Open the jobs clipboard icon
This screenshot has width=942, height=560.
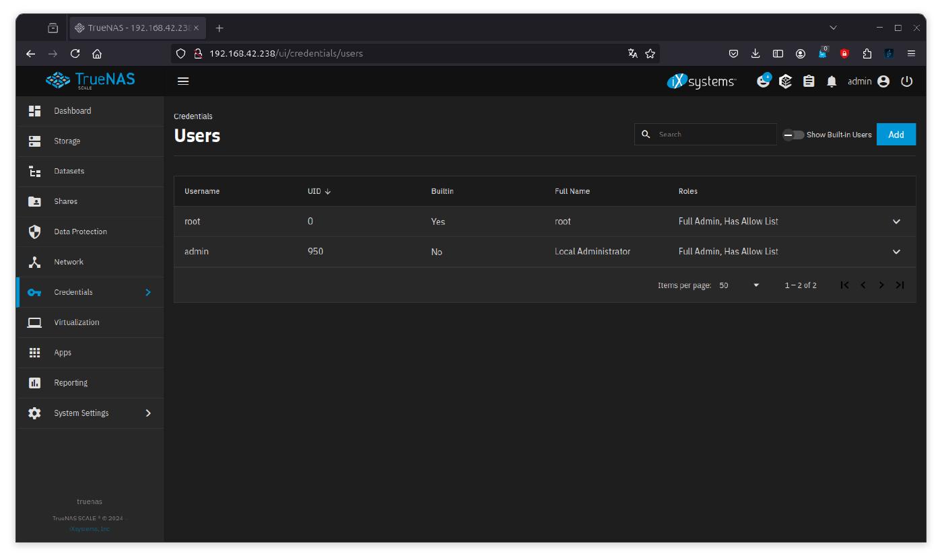pos(809,81)
